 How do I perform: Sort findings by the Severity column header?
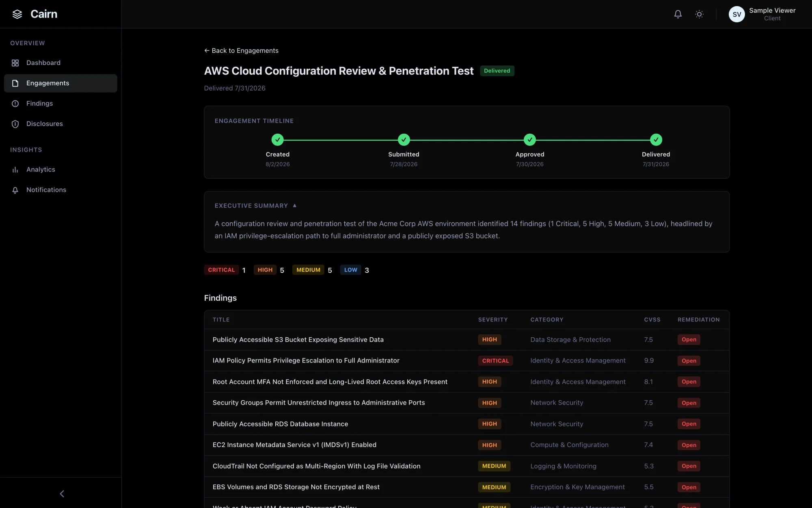tap(493, 320)
